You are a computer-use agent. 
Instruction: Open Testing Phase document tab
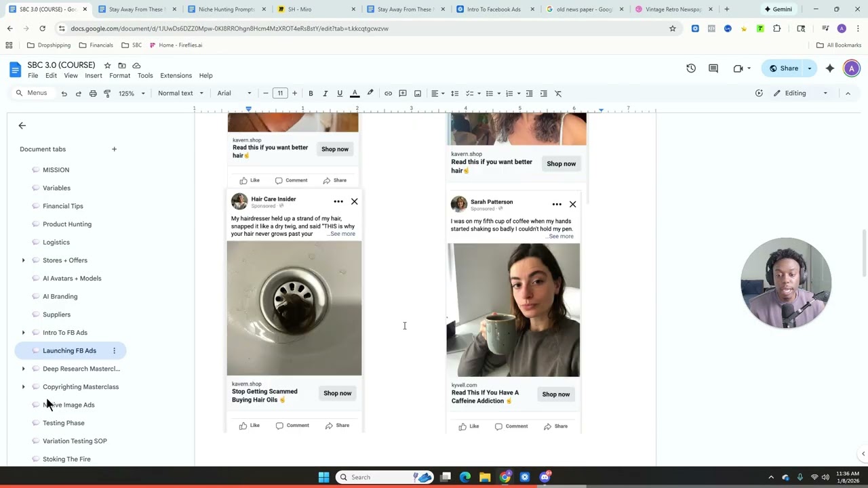point(64,423)
